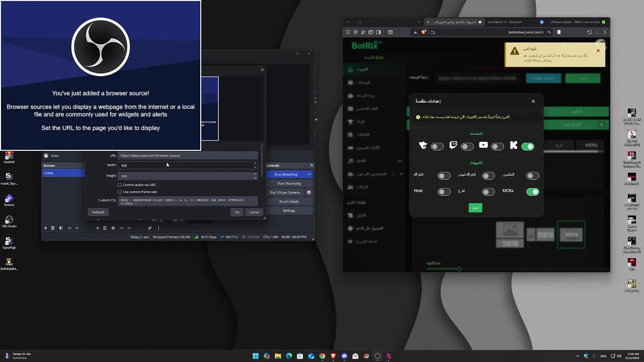Click the audio mixer advanced properties gears icon
This screenshot has width=644, height=362.
pos(150,228)
